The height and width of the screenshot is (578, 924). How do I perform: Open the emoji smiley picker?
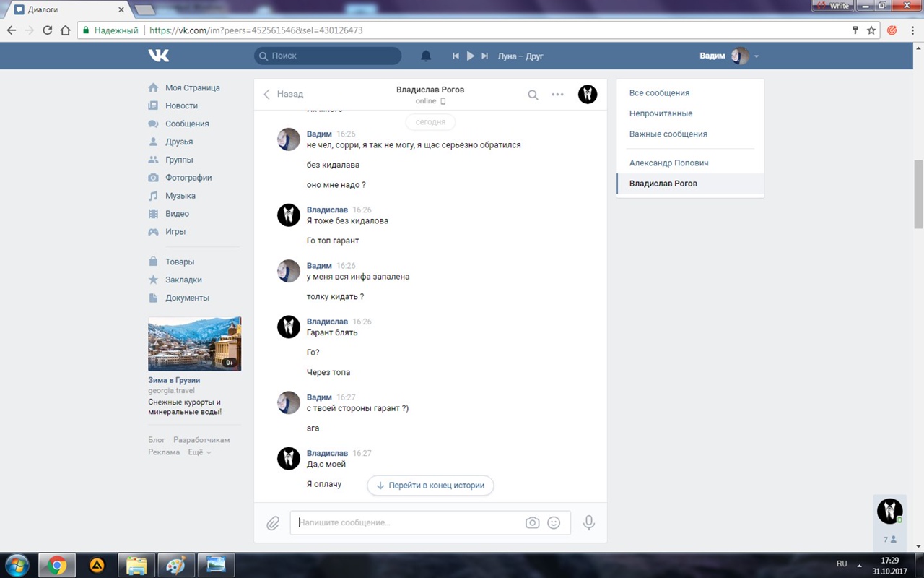coord(554,523)
